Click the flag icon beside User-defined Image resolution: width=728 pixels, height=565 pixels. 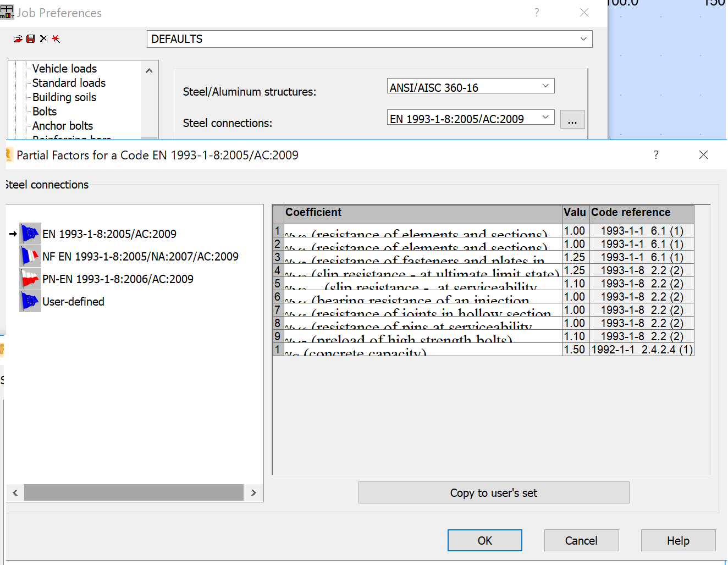pos(30,301)
